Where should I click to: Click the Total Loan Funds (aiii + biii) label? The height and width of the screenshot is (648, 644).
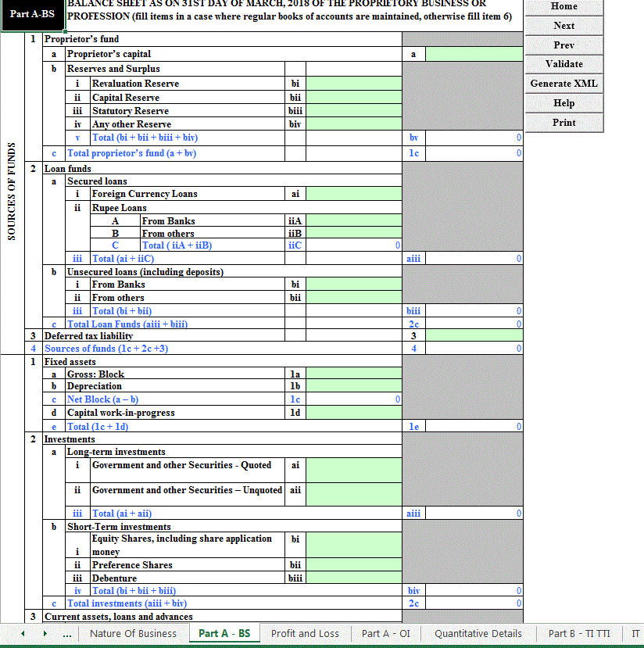click(127, 324)
